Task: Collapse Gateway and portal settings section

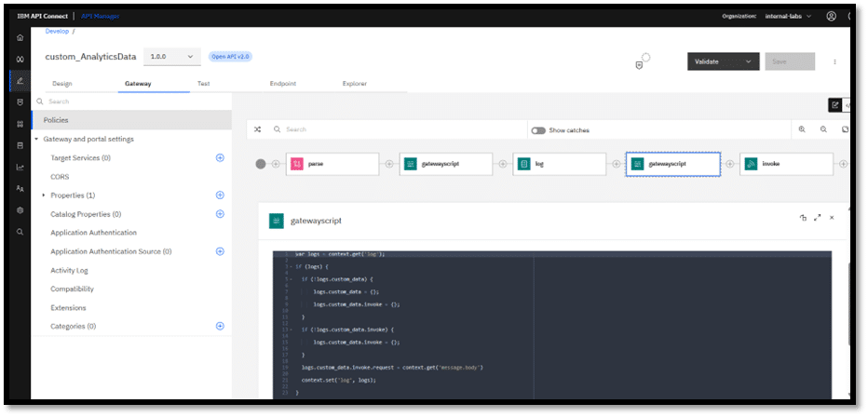Action: (35, 140)
